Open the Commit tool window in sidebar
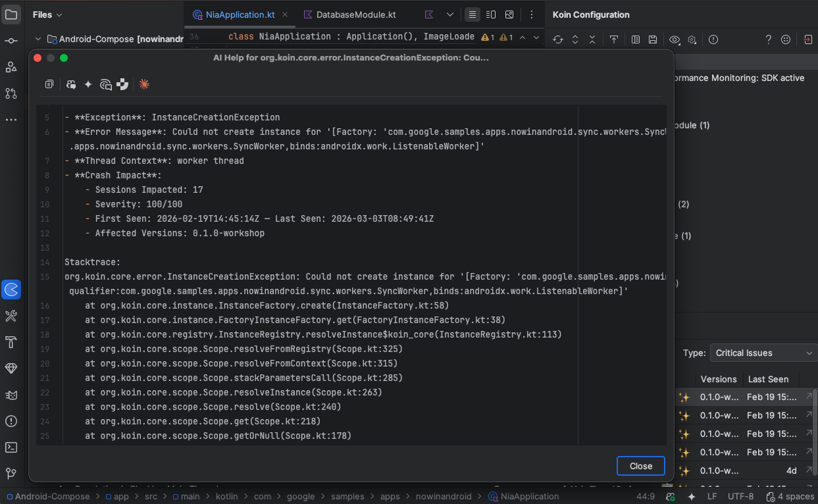 click(11, 41)
